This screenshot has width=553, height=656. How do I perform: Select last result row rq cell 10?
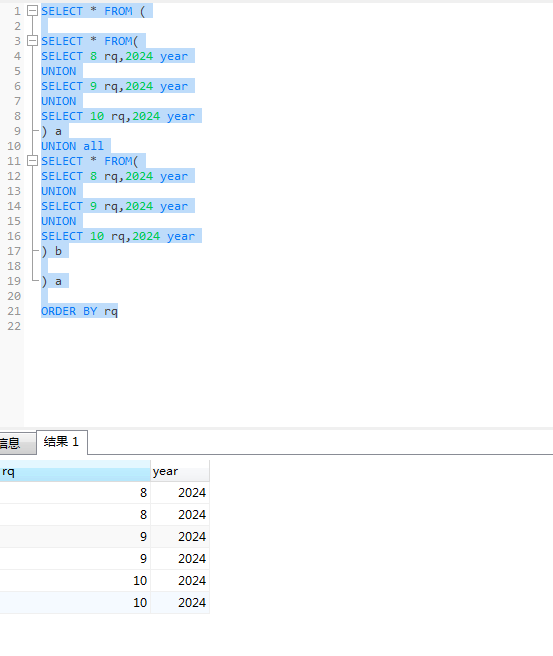[x=75, y=602]
